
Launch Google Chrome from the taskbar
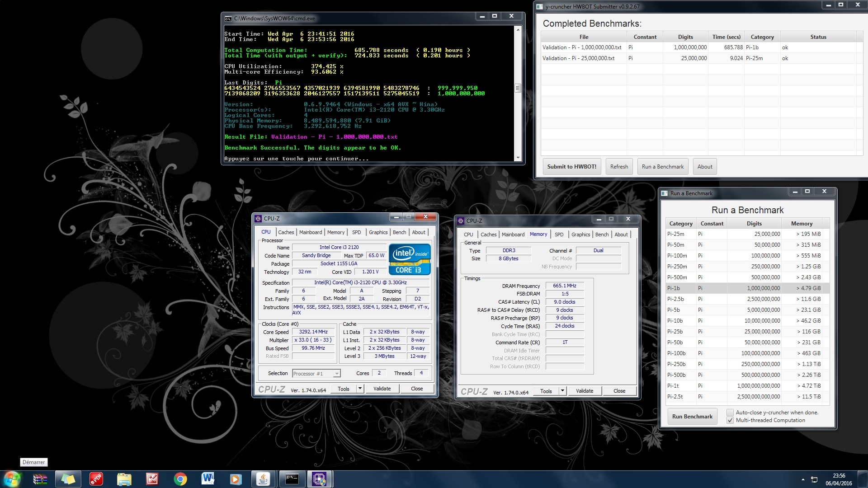(x=180, y=479)
